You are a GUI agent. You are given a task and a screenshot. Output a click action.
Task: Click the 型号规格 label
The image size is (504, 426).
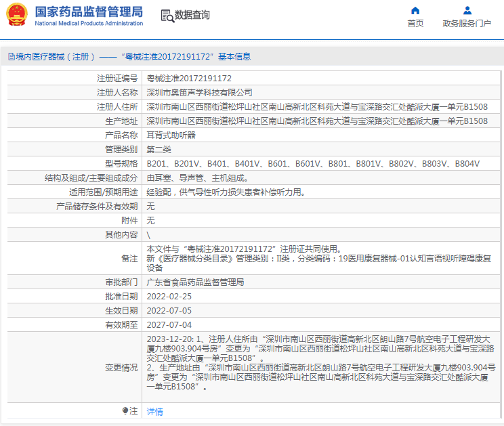(121, 164)
